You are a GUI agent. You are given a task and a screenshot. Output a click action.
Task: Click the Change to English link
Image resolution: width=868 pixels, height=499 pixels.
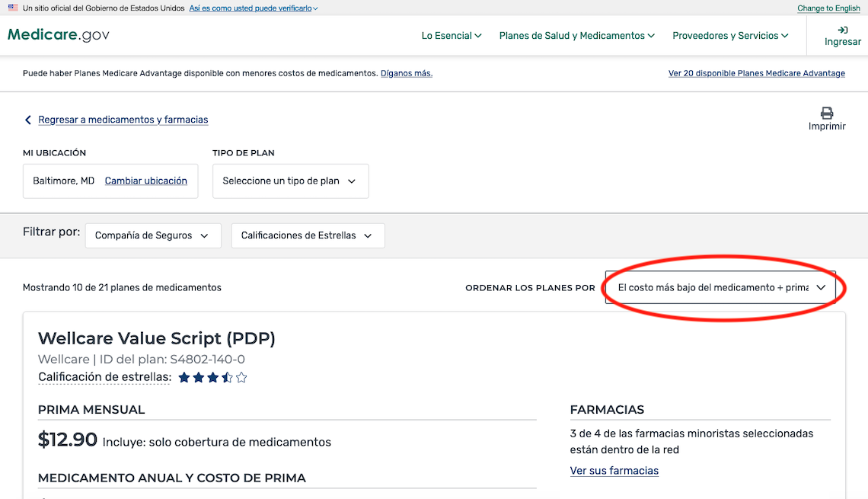click(828, 8)
